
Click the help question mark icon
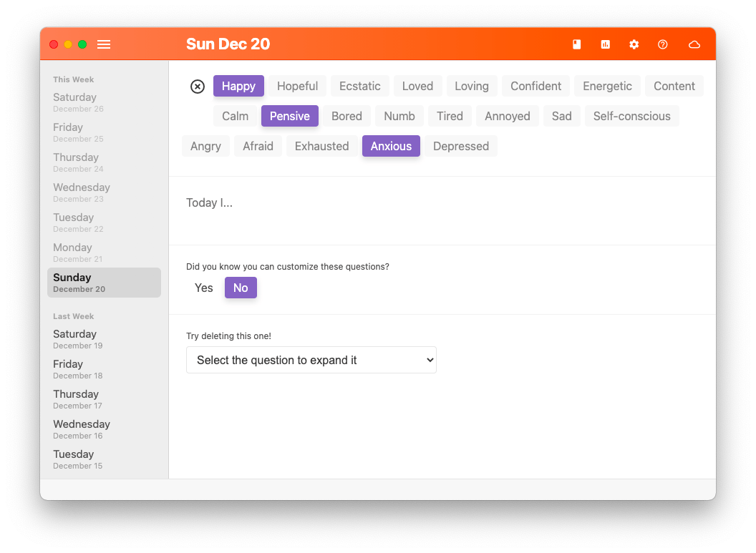click(662, 44)
